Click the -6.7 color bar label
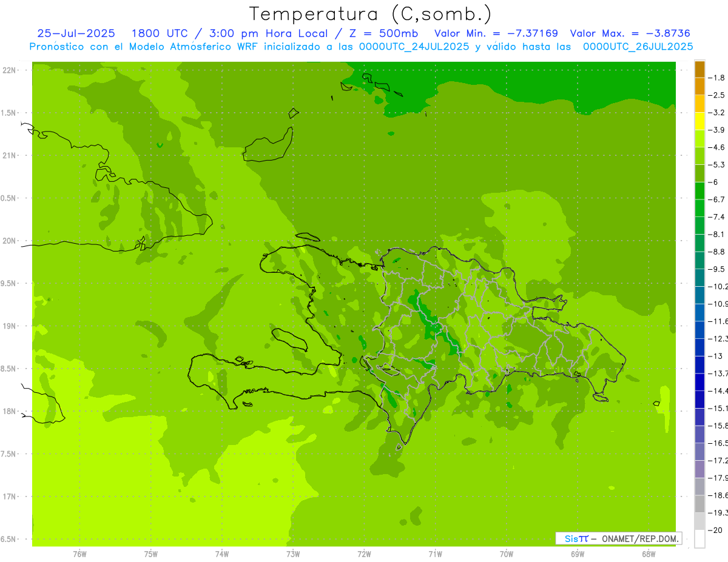Viewport: 728px width, 562px height. click(717, 199)
